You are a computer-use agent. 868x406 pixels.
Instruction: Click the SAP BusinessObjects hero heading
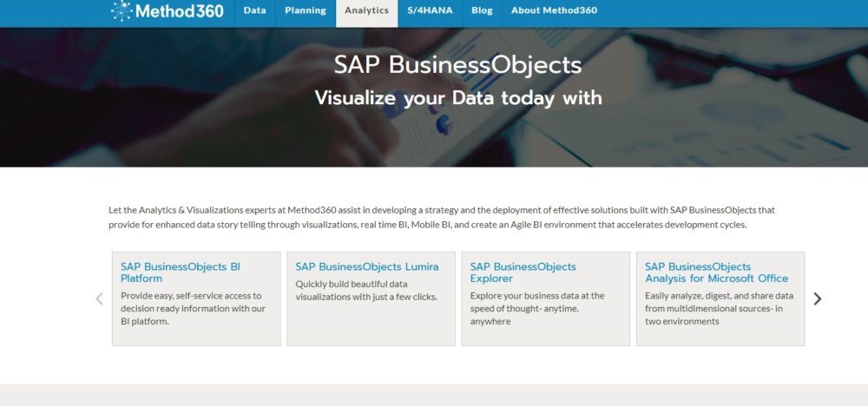coord(457,65)
